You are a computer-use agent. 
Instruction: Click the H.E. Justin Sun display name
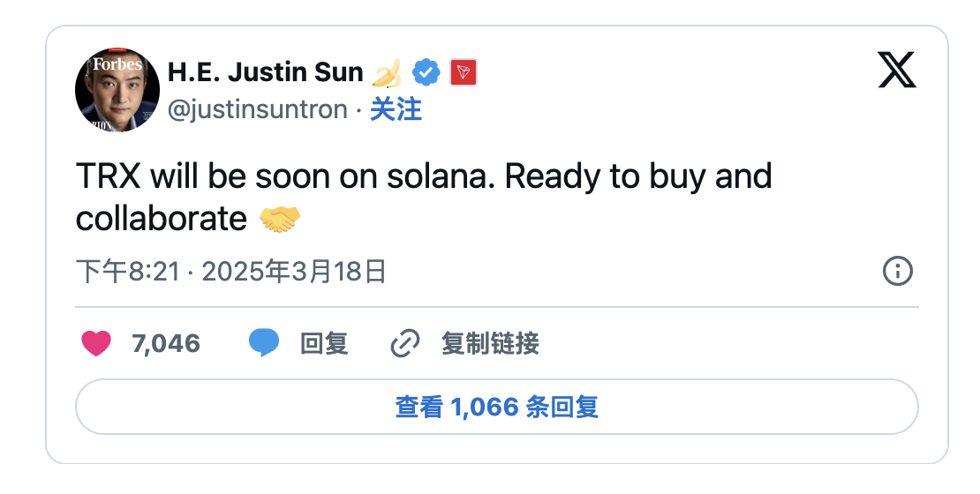(x=265, y=72)
